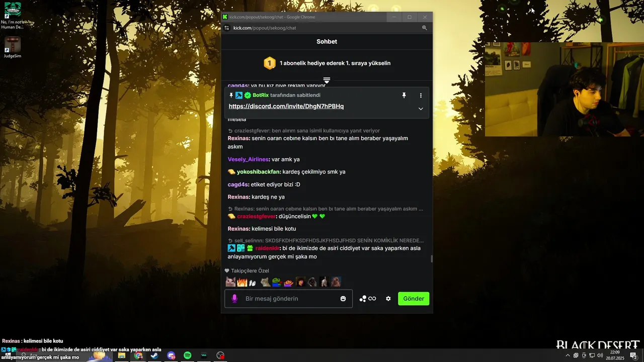Open the Vesely_Airlines username in chat
Image resolution: width=644 pixels, height=362 pixels.
point(249,159)
